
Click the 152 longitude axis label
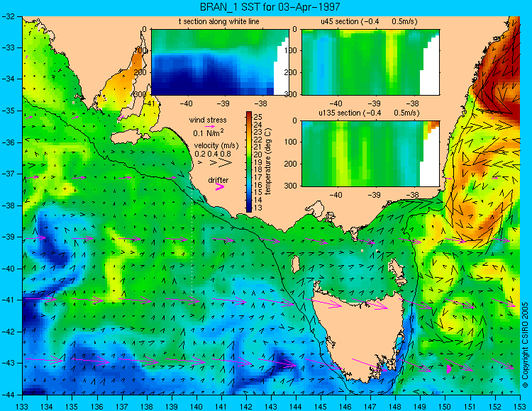(x=495, y=407)
